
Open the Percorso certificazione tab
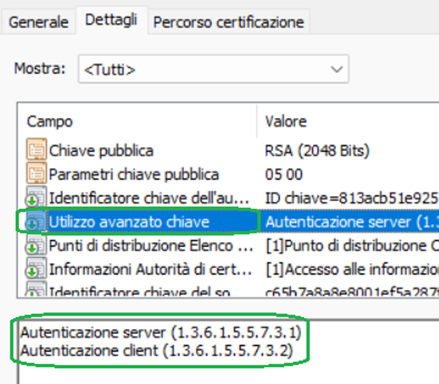pos(228,23)
